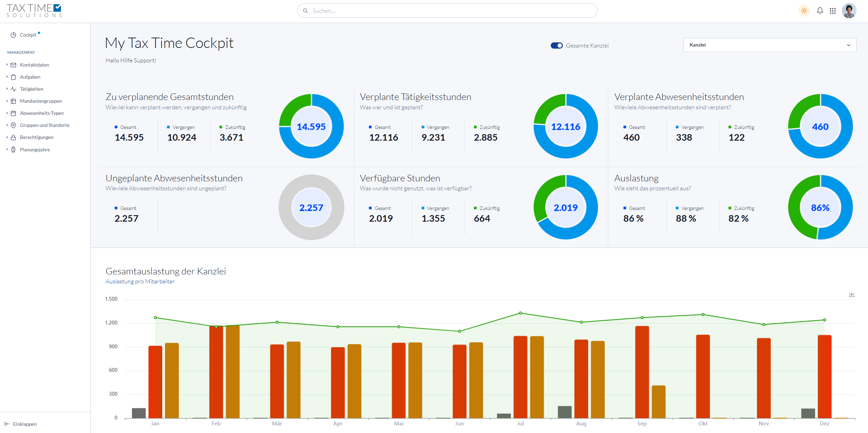Open the Kanzlei dropdown
This screenshot has height=433, width=868.
click(769, 45)
